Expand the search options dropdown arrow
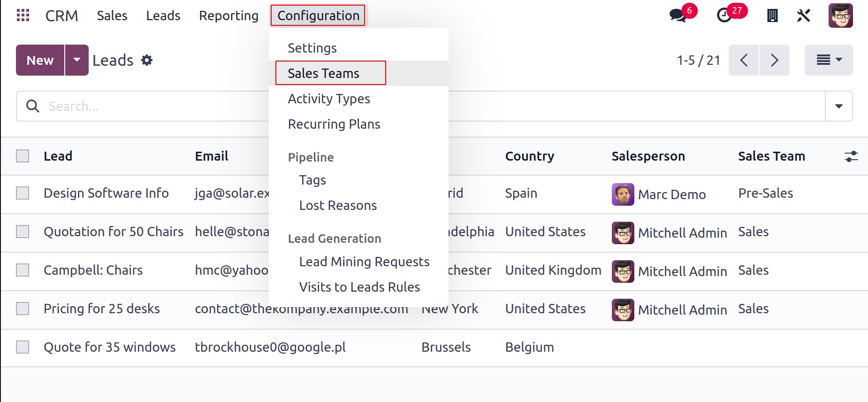 (839, 106)
